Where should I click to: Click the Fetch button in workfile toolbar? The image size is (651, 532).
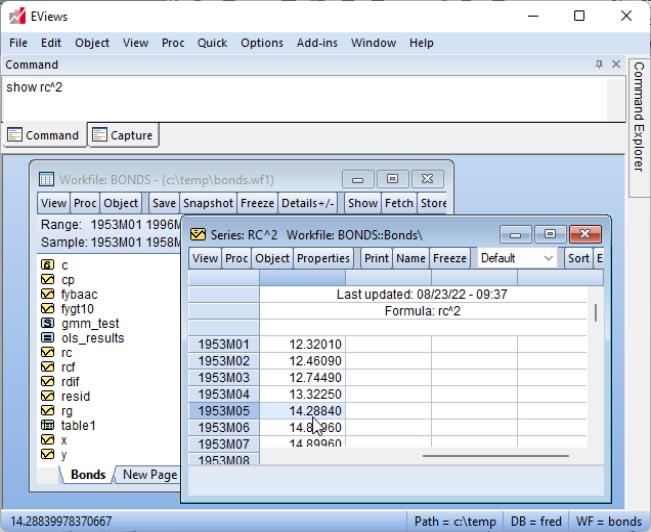point(399,203)
